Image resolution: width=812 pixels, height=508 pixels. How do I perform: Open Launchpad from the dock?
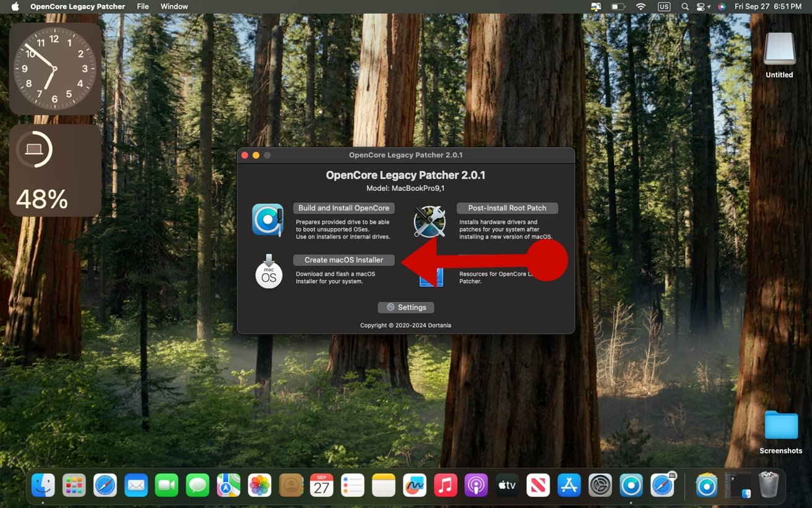coord(74,485)
